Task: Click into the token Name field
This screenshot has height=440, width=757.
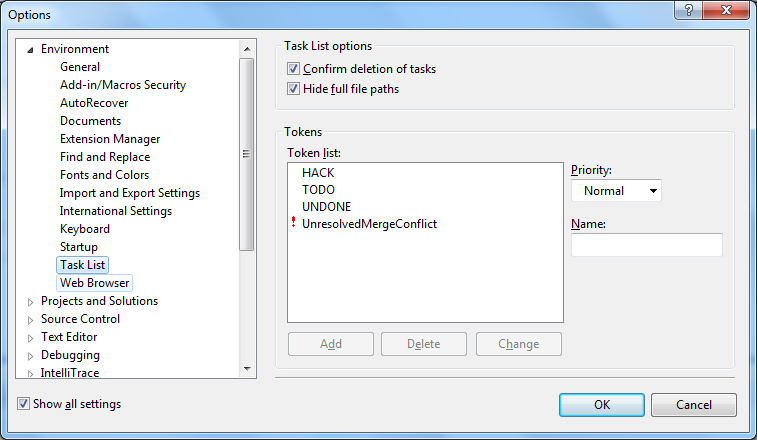Action: [x=646, y=245]
